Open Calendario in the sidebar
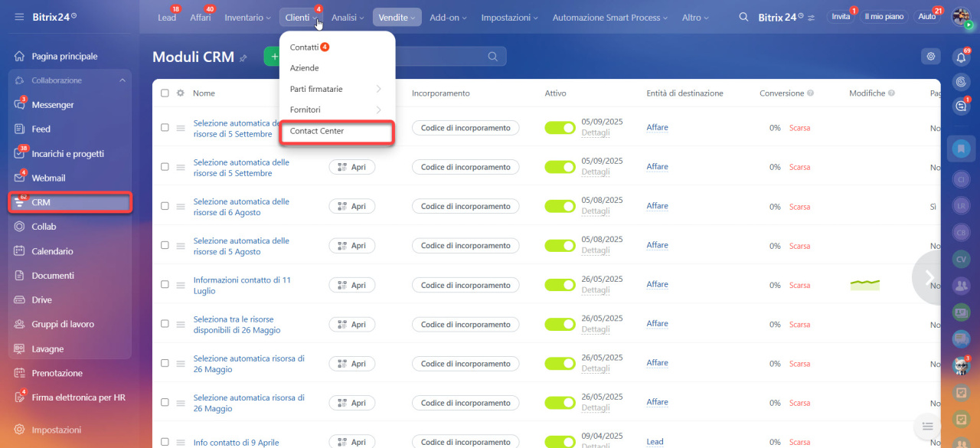The width and height of the screenshot is (980, 448). pyautogui.click(x=52, y=251)
